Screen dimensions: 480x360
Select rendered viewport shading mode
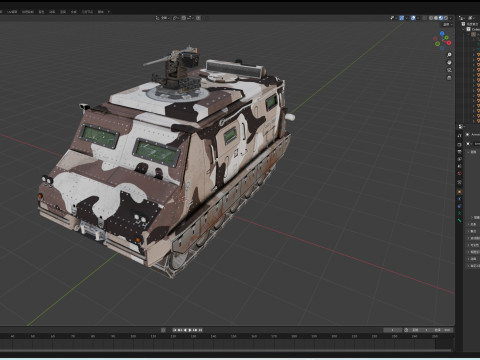pos(446,18)
